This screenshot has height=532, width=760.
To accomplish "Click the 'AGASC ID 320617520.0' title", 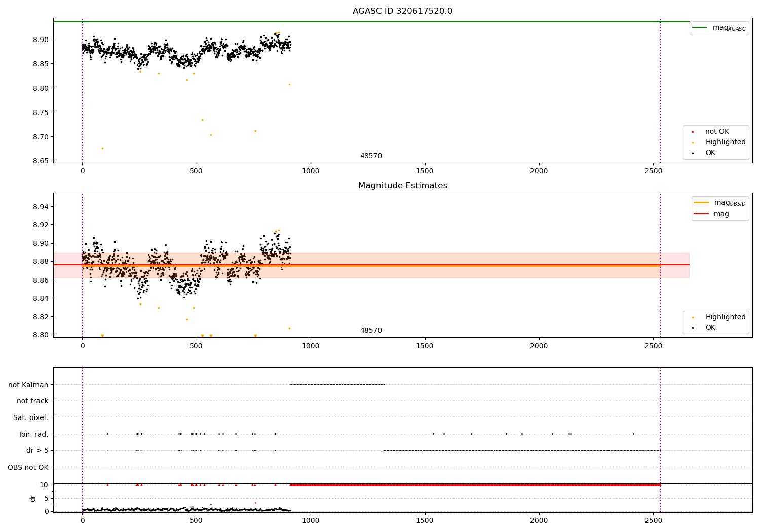I will 402,11.
